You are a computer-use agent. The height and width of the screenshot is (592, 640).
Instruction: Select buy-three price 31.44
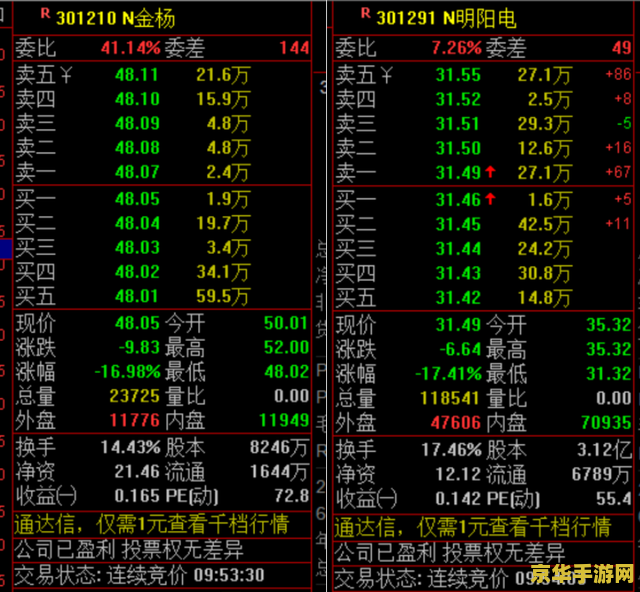pyautogui.click(x=458, y=249)
